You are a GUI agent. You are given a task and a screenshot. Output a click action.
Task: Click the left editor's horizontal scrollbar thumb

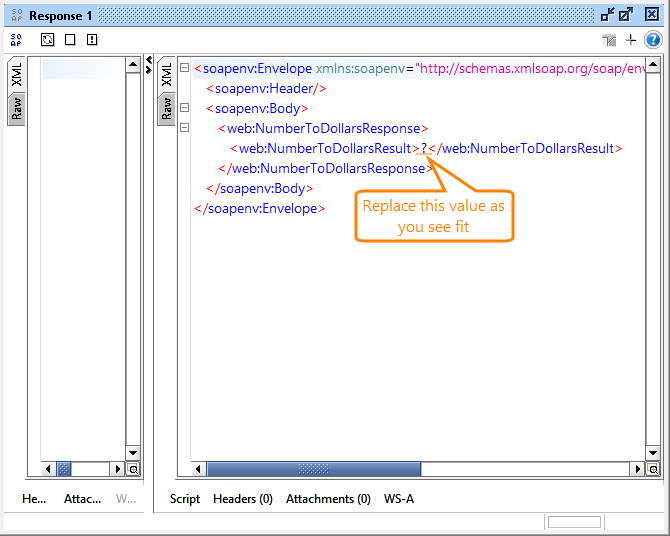(64, 469)
